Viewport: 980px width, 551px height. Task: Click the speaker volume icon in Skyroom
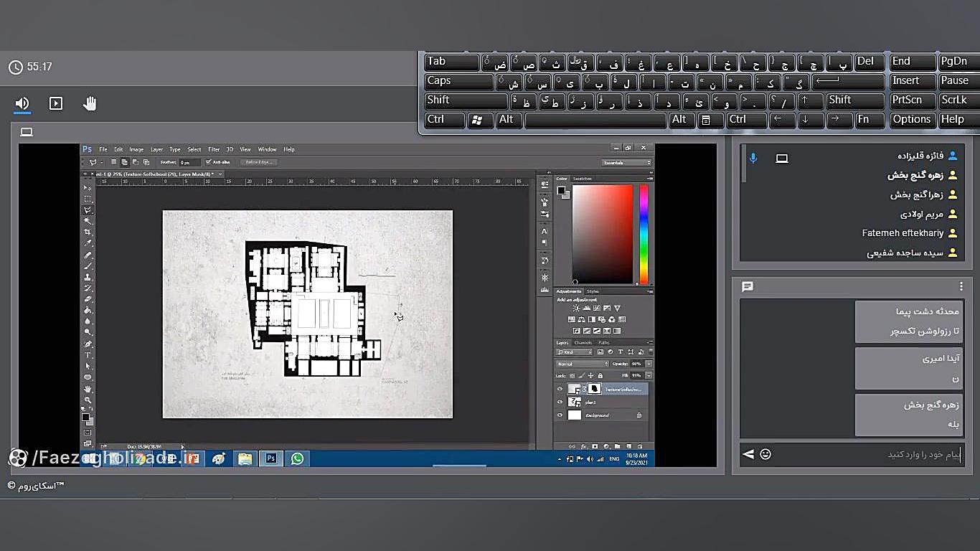(x=22, y=103)
